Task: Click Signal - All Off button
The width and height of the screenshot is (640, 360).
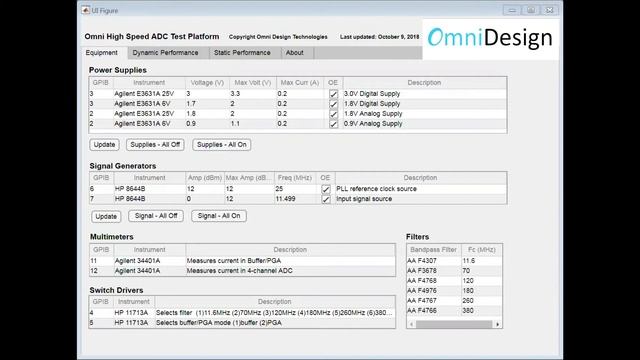Action: 156,216
